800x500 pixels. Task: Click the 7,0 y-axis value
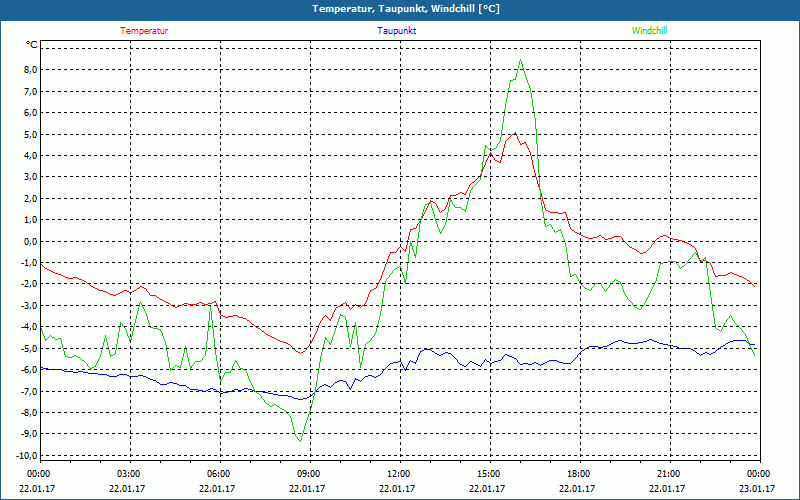(30, 91)
